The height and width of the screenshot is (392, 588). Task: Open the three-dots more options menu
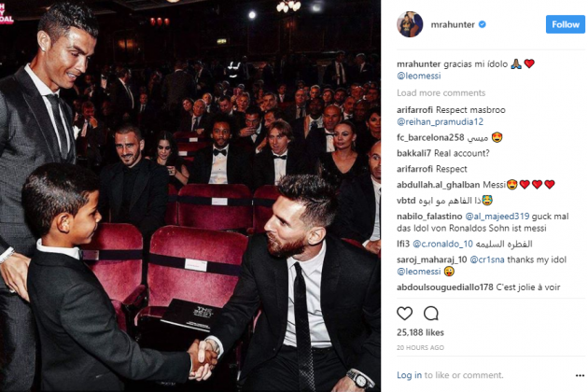click(580, 375)
